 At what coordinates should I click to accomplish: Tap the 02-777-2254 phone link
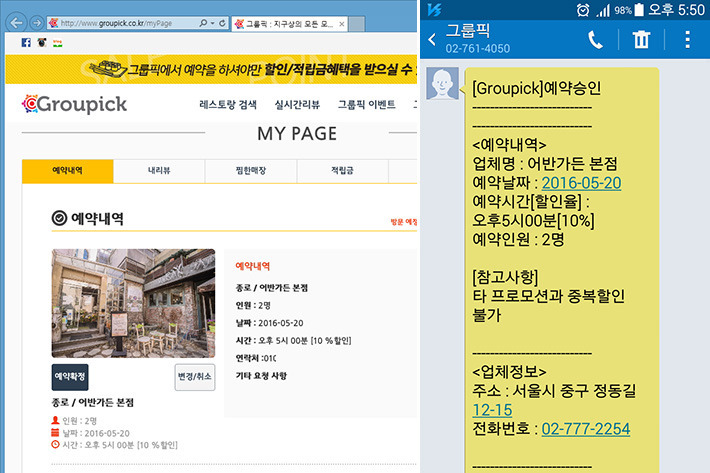click(586, 429)
